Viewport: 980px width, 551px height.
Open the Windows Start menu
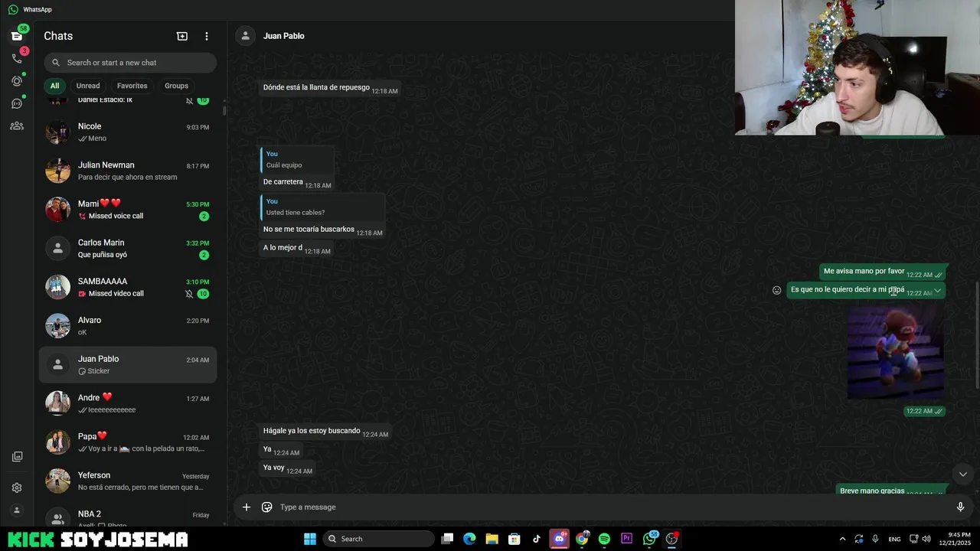point(310,539)
